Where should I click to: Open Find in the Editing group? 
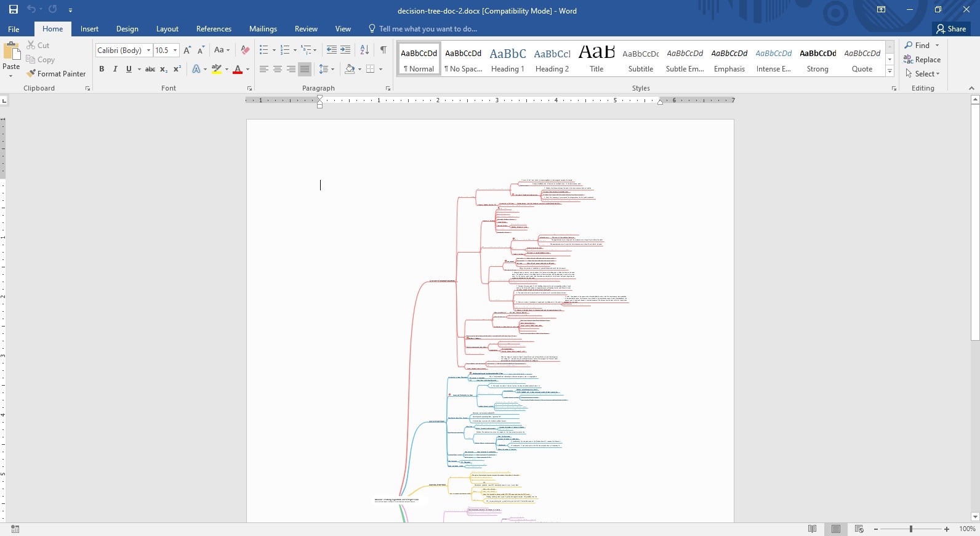[917, 45]
